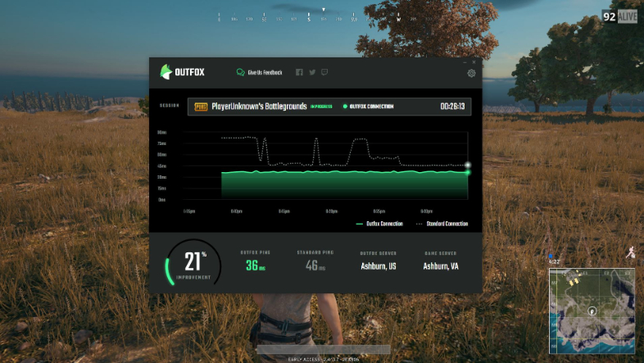Select the PlayerUnknown's Battlegrounds session title
Image resolution: width=644 pixels, height=363 pixels.
point(259,107)
